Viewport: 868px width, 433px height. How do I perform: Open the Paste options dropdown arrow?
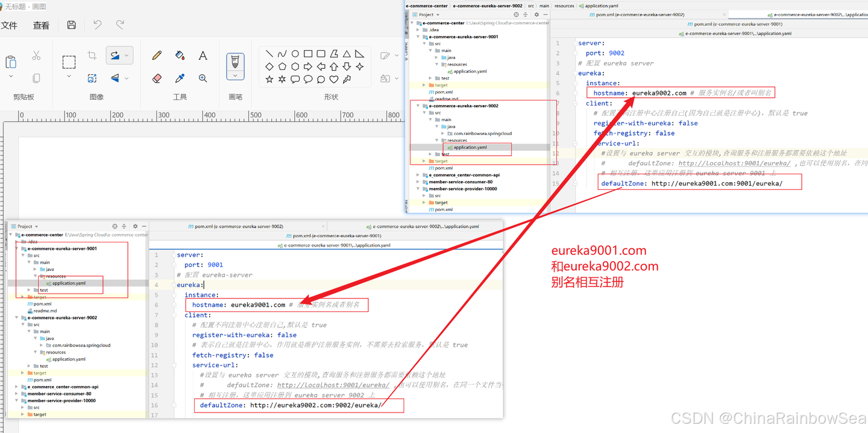[11, 77]
